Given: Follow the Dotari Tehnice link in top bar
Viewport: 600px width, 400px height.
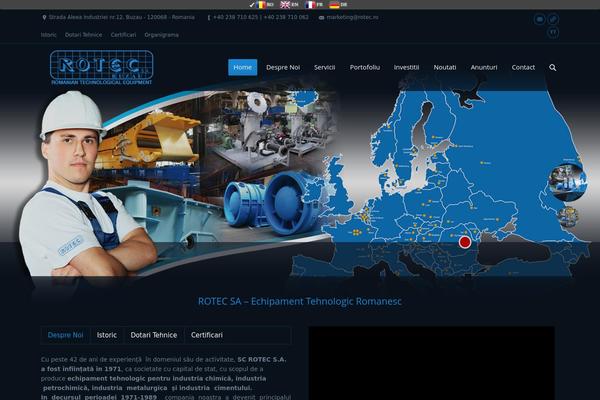Looking at the screenshot, I should pos(83,35).
